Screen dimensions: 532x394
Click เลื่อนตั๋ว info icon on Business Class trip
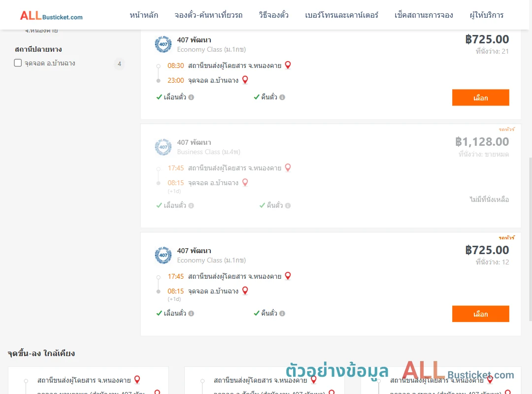(191, 206)
